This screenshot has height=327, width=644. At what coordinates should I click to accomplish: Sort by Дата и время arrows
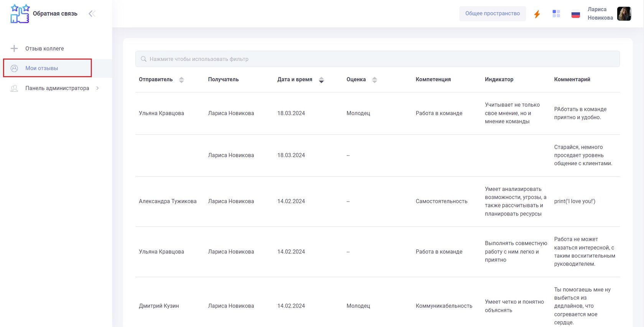click(322, 80)
